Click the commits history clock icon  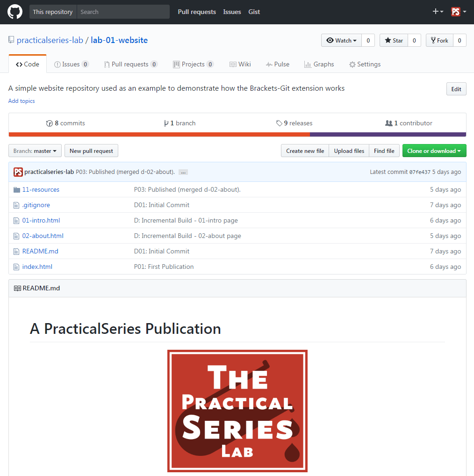pyautogui.click(x=50, y=123)
